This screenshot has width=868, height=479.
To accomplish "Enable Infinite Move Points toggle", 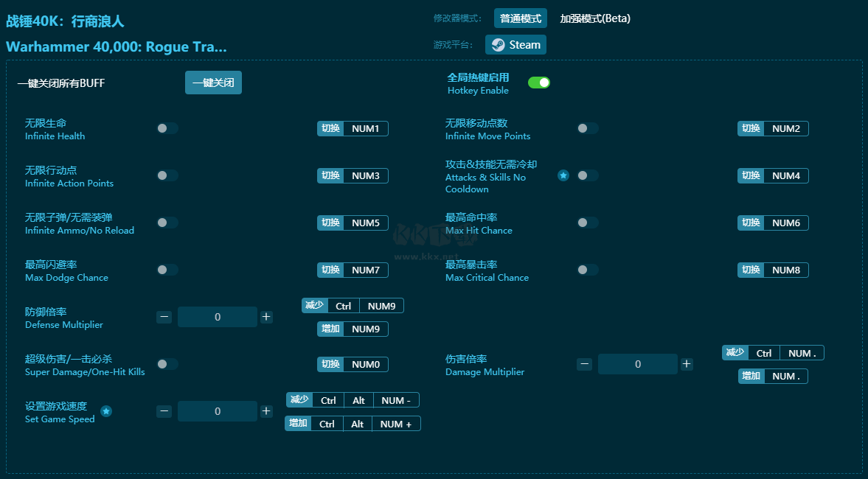I will point(587,128).
